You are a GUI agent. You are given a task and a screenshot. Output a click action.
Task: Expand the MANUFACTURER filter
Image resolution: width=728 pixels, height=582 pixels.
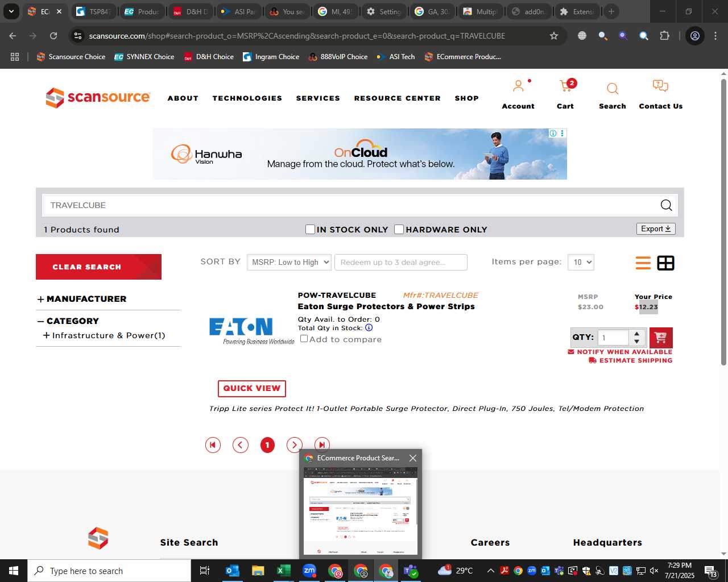[40, 300]
